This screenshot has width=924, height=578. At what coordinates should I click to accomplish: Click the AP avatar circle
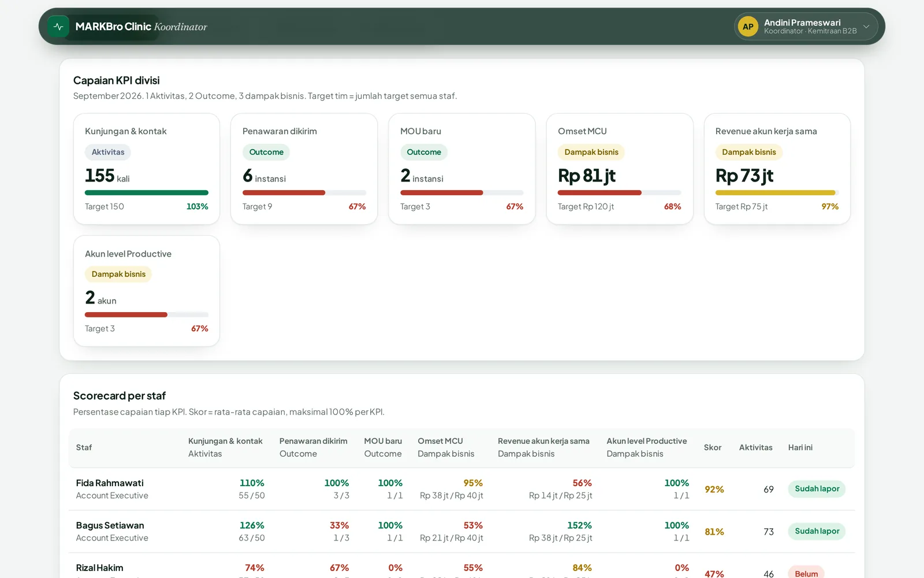coord(748,27)
